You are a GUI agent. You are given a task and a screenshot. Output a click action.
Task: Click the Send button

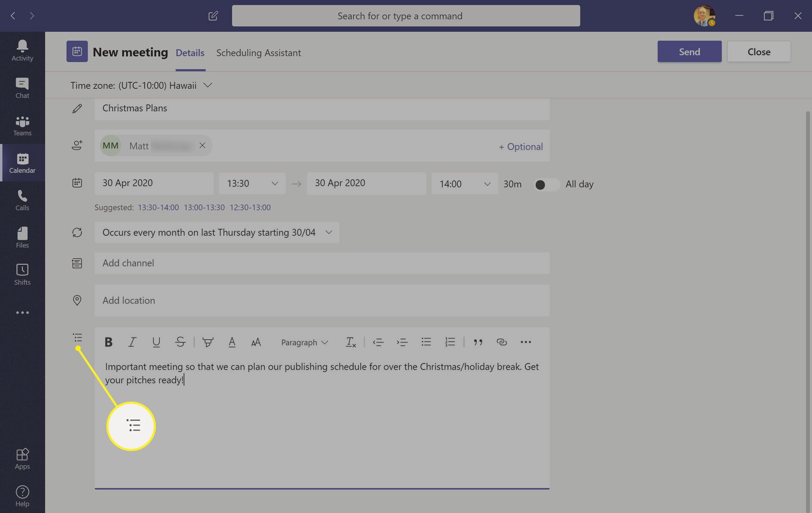coord(690,52)
